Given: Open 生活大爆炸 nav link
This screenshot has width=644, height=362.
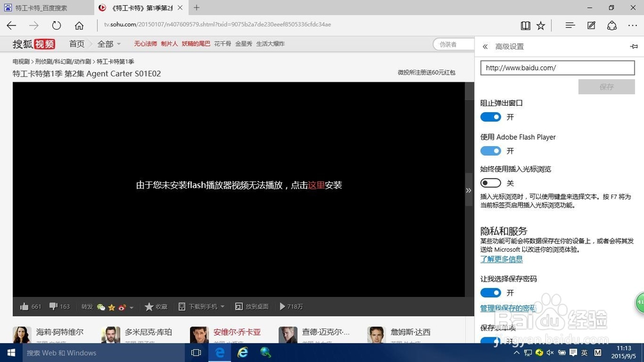Looking at the screenshot, I should [270, 44].
